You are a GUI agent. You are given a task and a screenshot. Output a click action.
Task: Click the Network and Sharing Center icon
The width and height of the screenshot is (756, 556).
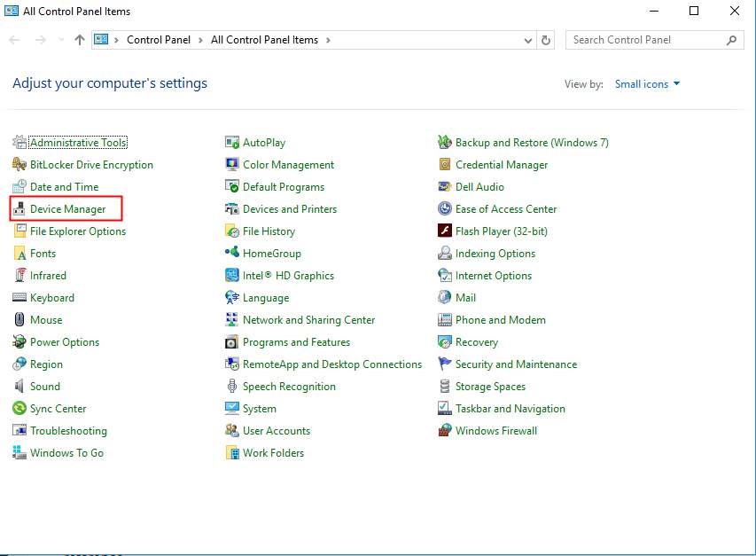pos(232,320)
